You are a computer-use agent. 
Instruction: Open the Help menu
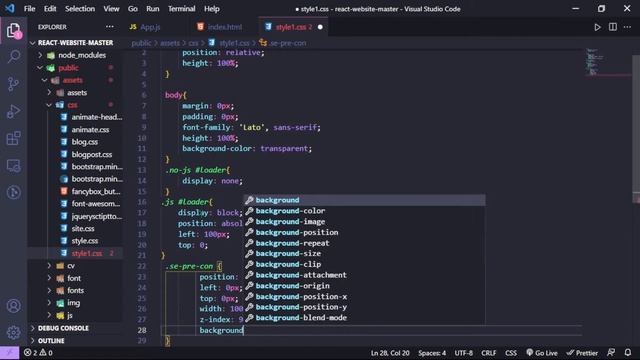[x=212, y=9]
